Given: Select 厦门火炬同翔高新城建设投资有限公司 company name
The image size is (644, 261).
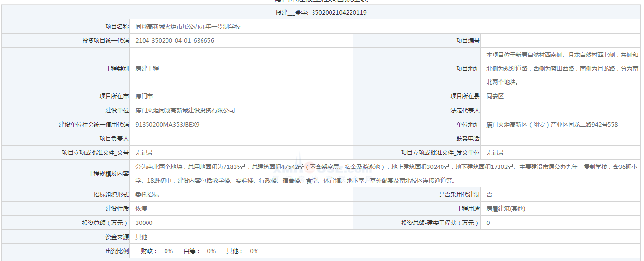Looking at the screenshot, I should (185, 111).
